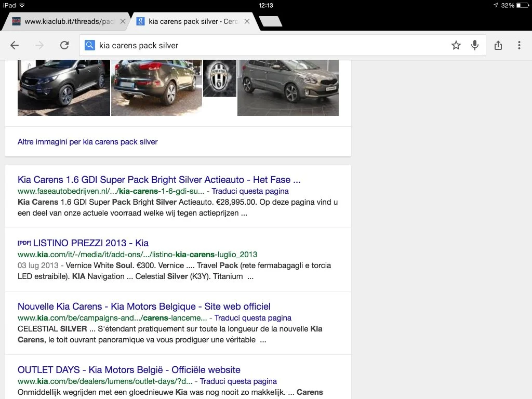
Task: Tap the location arrow in status bar
Action: point(496,5)
